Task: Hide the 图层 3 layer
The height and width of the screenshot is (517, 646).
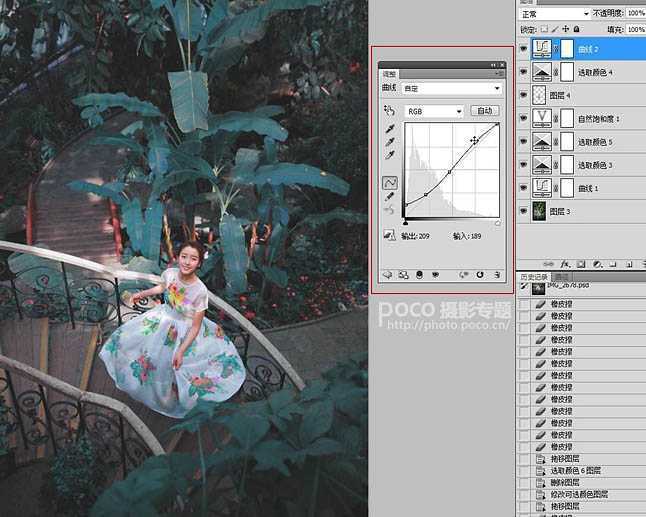Action: (x=523, y=211)
